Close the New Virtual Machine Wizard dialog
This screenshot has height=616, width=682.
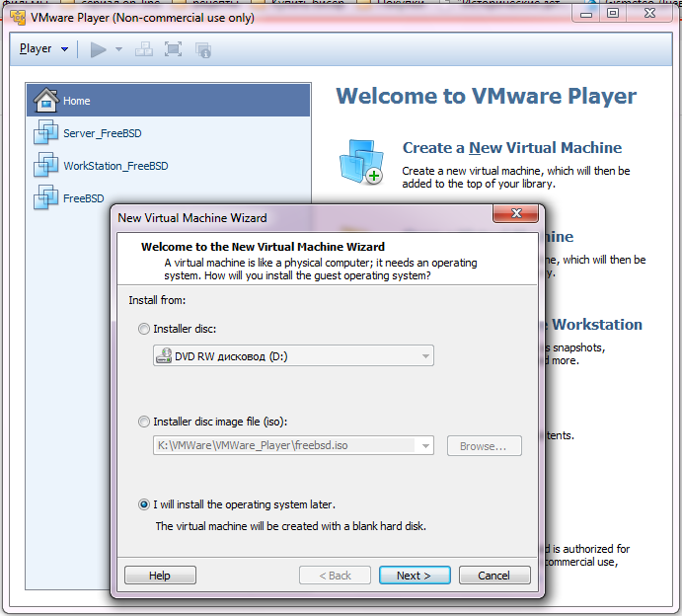click(516, 213)
